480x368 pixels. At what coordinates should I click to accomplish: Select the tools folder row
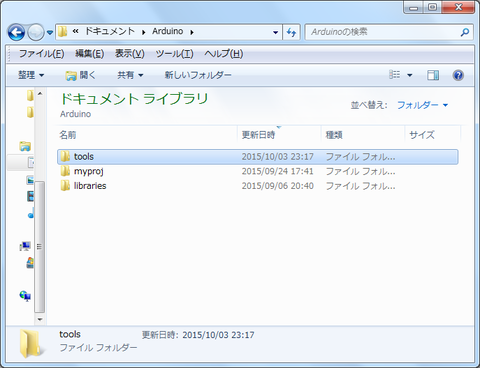coord(258,157)
